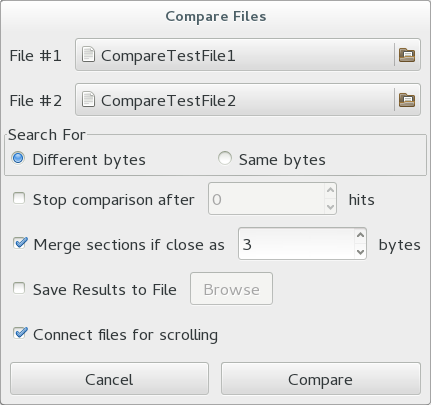Focus the merge bytes field showing 3
The width and height of the screenshot is (431, 405).
point(296,244)
